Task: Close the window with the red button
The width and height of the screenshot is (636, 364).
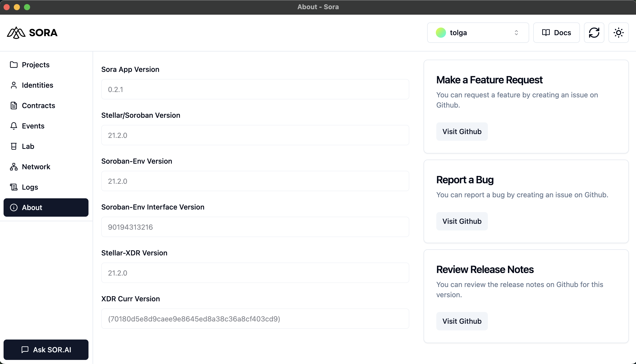Action: 7,7
